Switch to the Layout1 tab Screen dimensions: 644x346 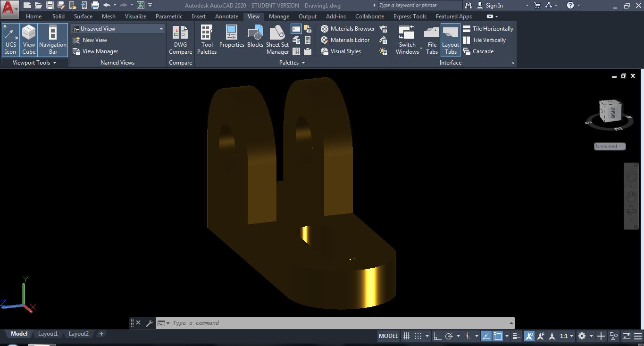click(x=48, y=333)
